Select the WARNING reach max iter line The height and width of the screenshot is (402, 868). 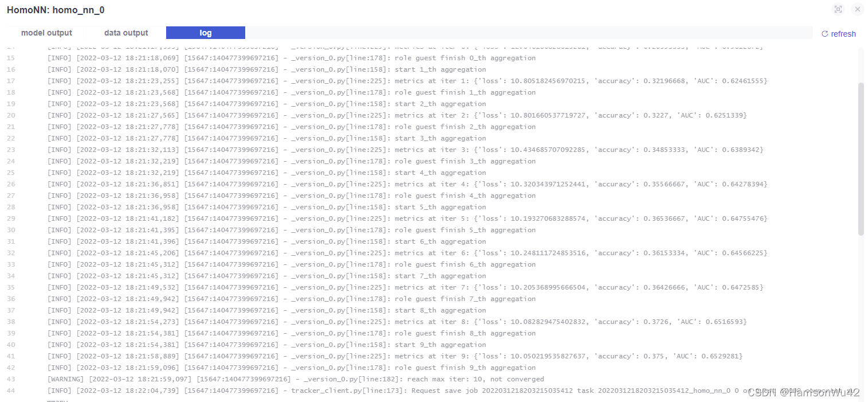[296, 379]
